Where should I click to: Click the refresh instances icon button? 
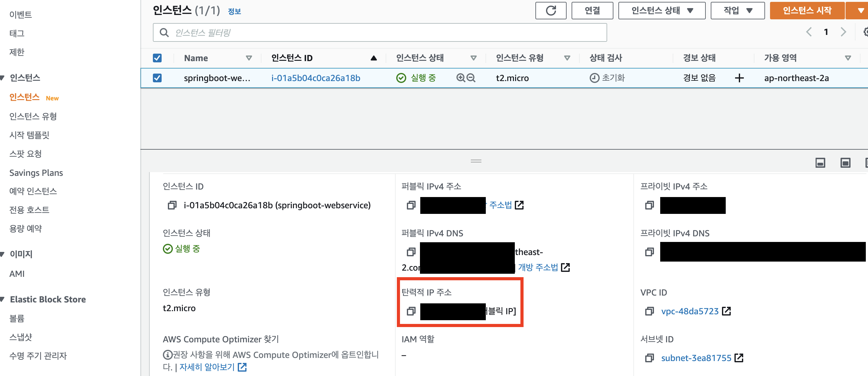551,11
